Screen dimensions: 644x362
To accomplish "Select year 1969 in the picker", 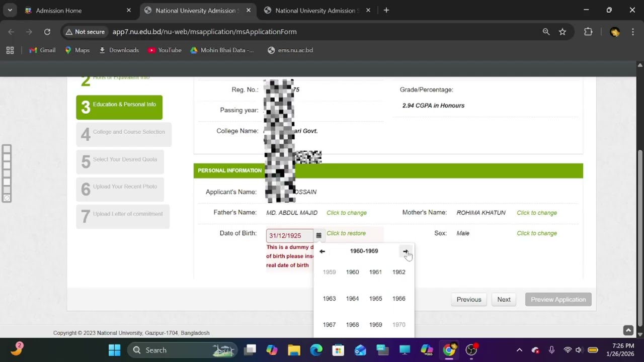I will 375,325.
